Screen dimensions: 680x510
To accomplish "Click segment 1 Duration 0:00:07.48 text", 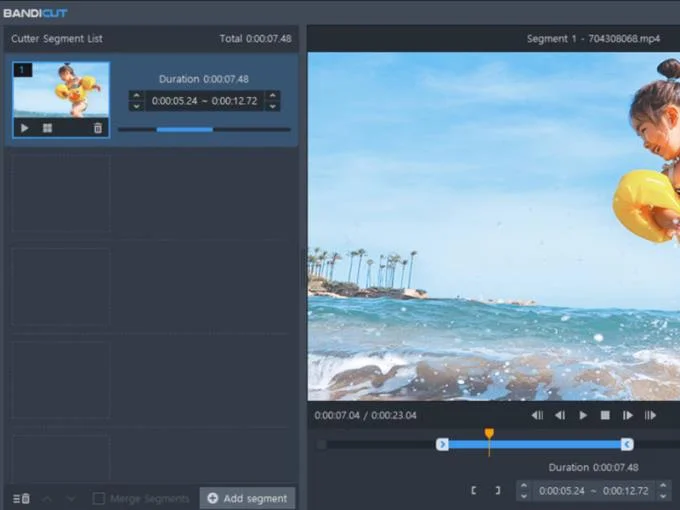I will (204, 79).
